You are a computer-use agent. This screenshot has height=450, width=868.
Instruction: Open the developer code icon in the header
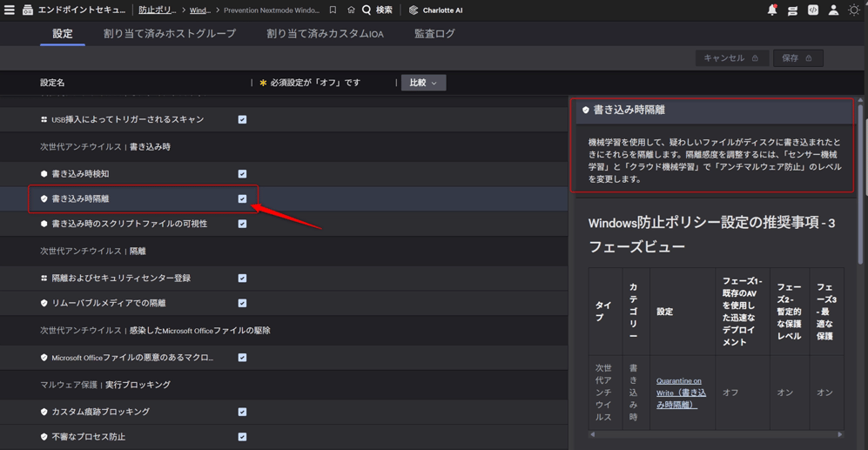pos(812,10)
